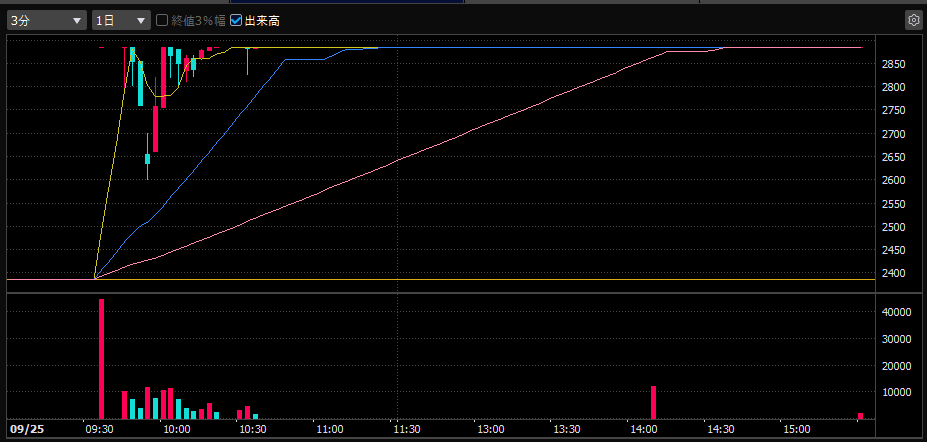This screenshot has width=927, height=442.
Task: Click the blue moving average line
Action: (x=220, y=140)
